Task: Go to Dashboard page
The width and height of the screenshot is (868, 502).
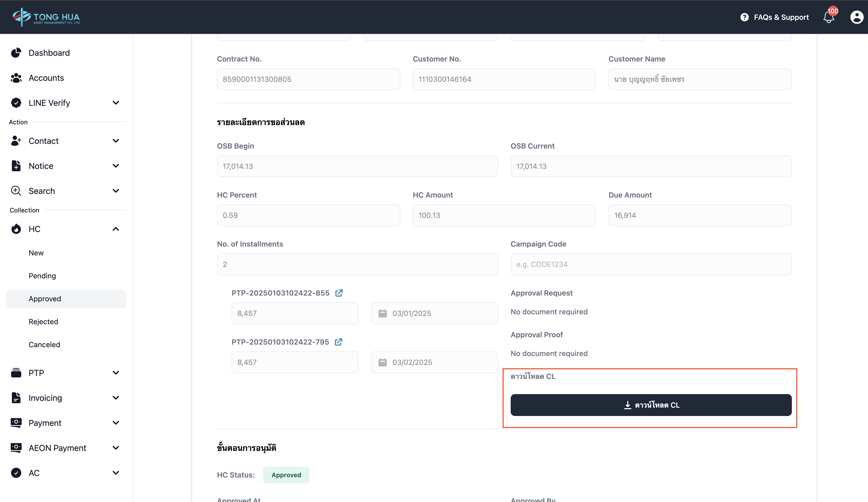Action: pyautogui.click(x=66, y=53)
